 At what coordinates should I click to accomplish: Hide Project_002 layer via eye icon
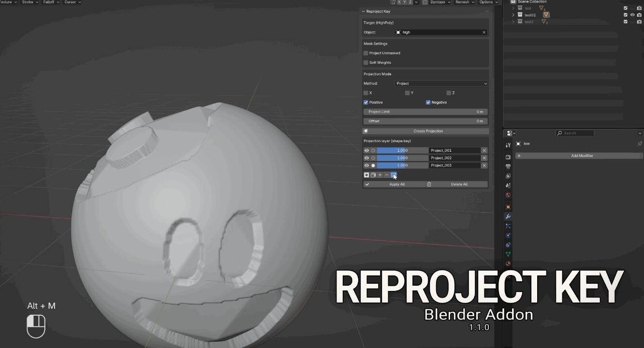point(366,158)
